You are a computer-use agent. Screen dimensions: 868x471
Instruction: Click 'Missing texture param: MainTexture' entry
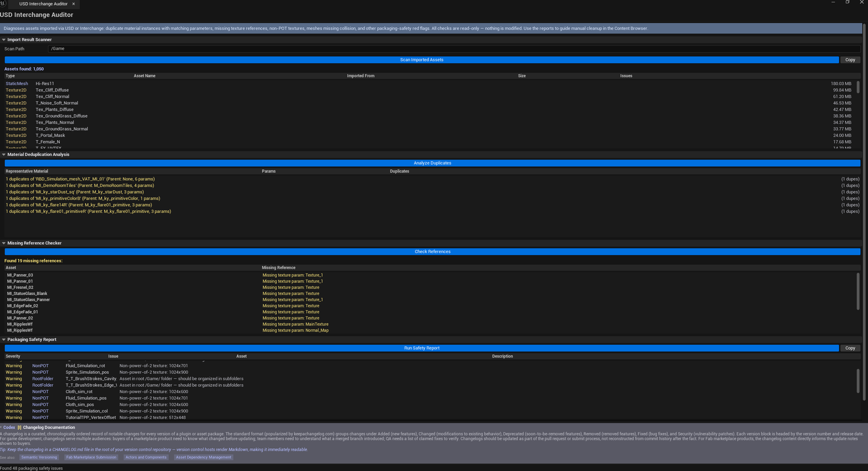coord(295,324)
